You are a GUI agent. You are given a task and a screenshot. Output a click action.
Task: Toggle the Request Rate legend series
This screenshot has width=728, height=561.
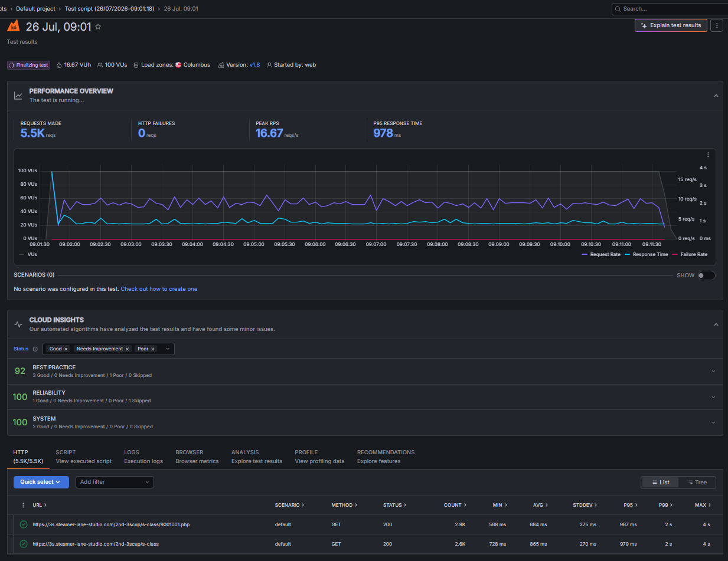(x=601, y=254)
